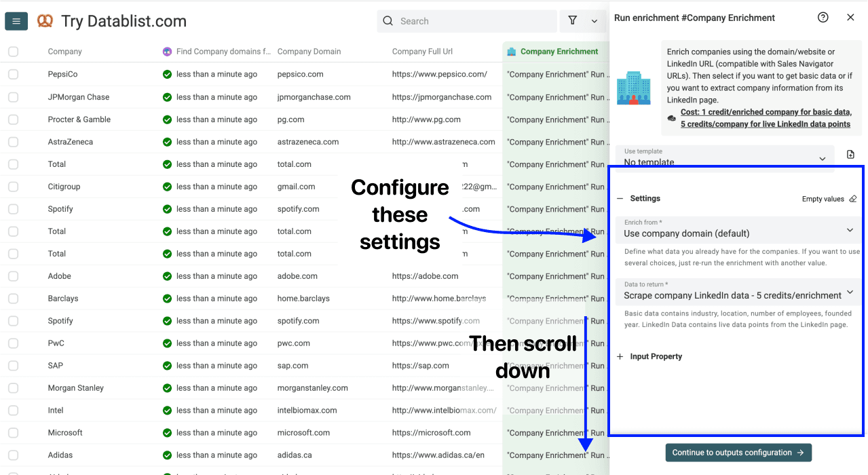Screen dimensions: 868x475
Task: Click the magnifier icon in the search bar
Action: [x=388, y=21]
